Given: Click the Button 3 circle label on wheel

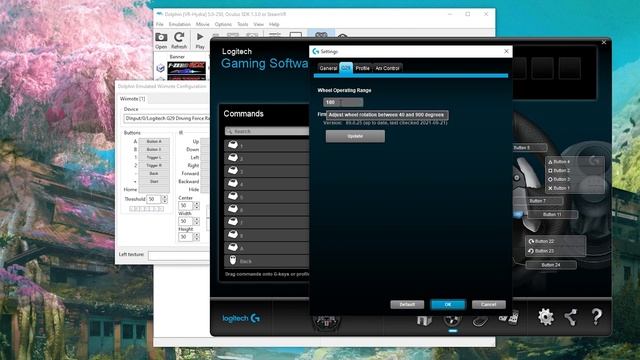Looking at the screenshot, I should point(559,179).
